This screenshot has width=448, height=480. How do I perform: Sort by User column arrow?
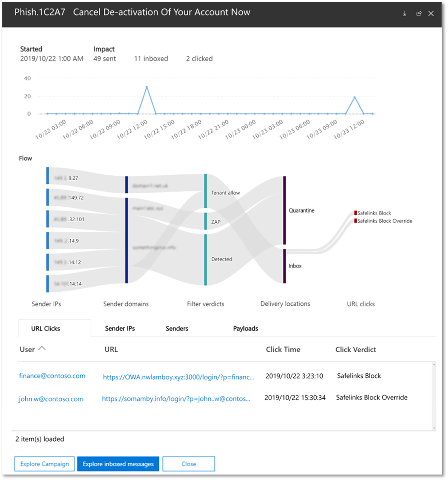coord(42,348)
